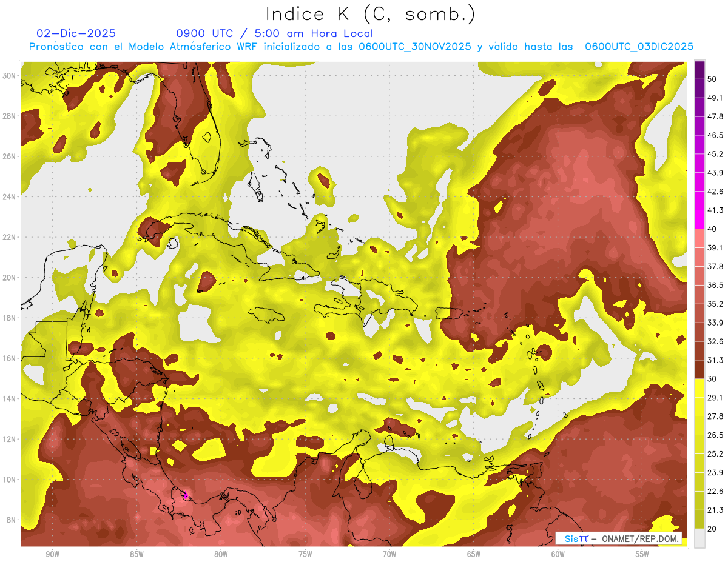Click colorbar label "22.6"

(x=715, y=492)
